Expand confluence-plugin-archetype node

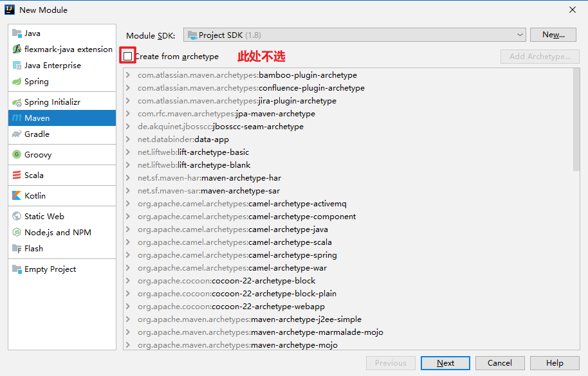click(128, 87)
